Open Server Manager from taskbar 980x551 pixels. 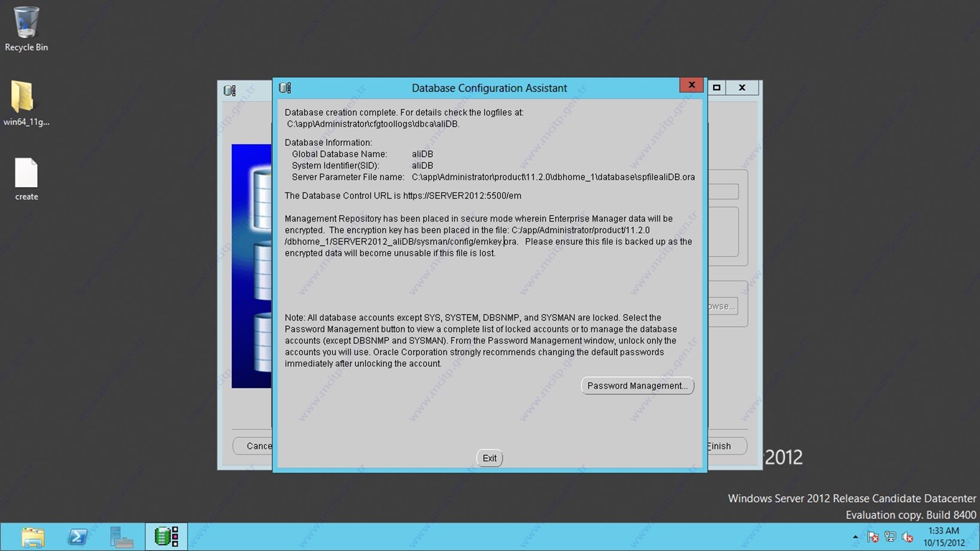pos(122,537)
